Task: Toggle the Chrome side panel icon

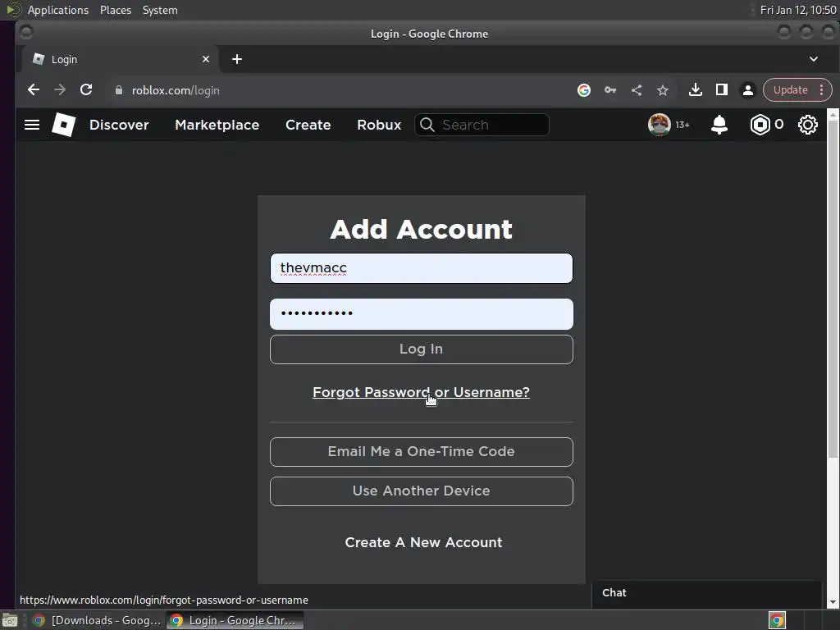Action: (x=722, y=90)
